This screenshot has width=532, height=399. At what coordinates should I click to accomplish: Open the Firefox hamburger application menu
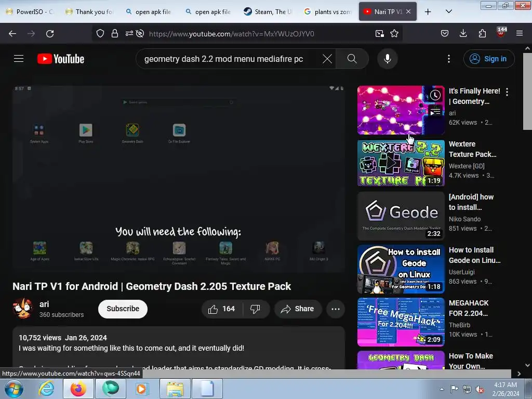coord(520,33)
